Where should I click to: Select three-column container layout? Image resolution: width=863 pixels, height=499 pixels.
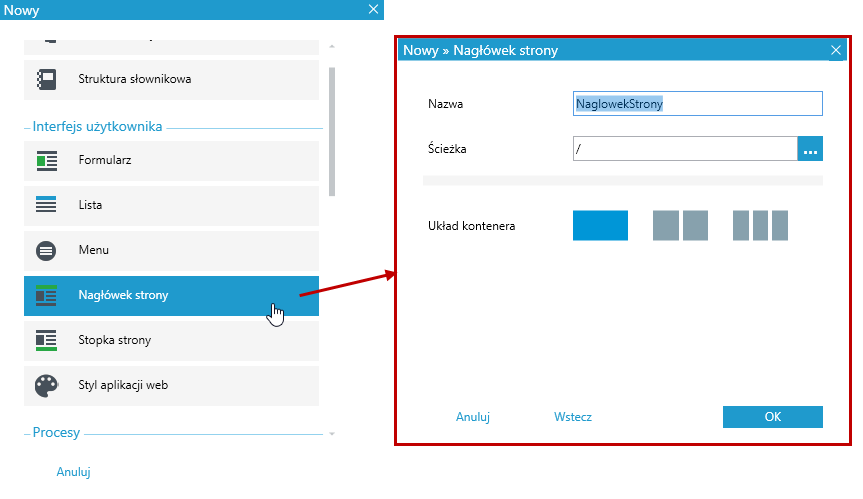click(x=760, y=226)
